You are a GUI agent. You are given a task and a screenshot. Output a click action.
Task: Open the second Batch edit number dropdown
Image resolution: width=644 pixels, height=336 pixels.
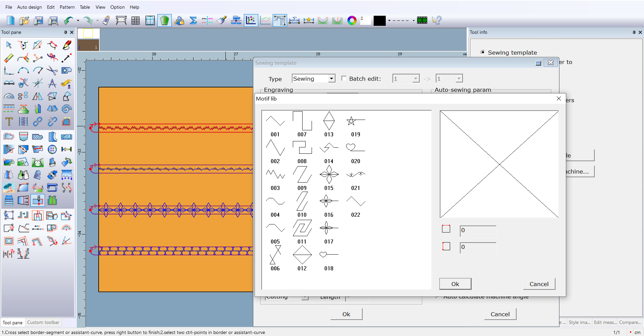tap(459, 78)
